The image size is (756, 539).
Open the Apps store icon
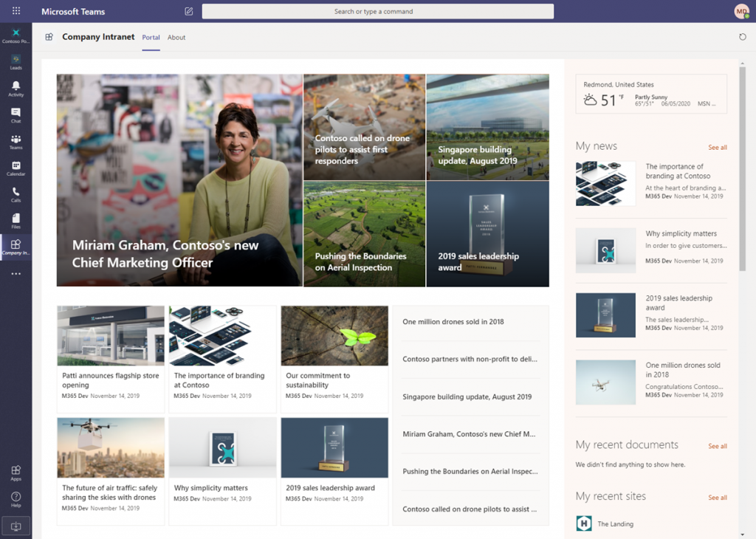(16, 473)
